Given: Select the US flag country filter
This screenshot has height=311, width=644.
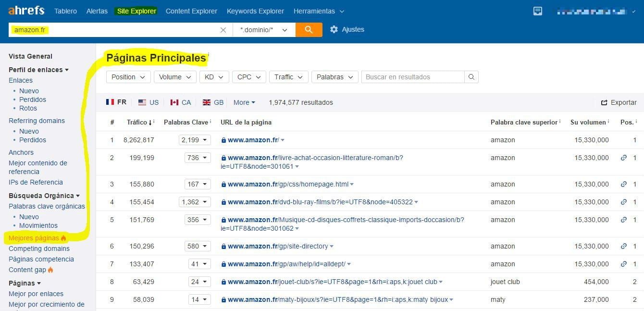Looking at the screenshot, I should [149, 102].
